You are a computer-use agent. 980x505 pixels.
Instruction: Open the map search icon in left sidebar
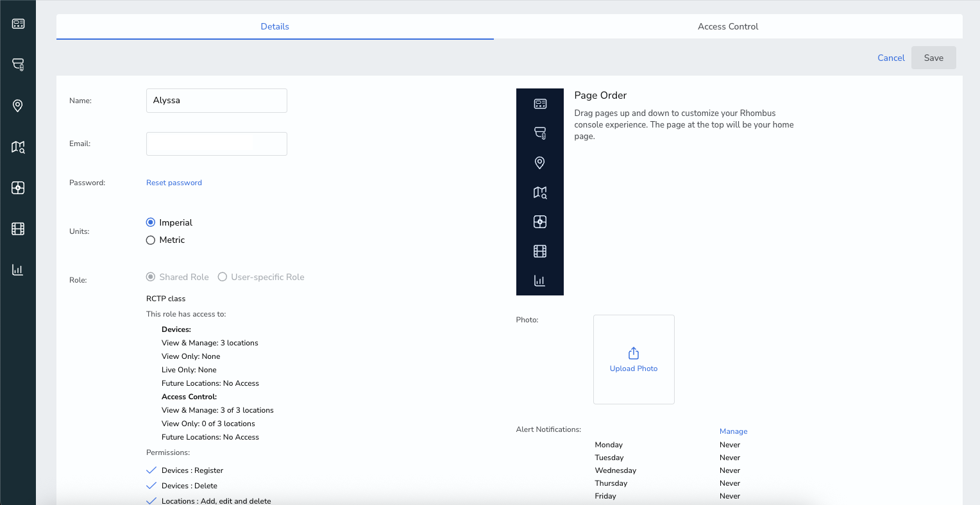point(18,147)
